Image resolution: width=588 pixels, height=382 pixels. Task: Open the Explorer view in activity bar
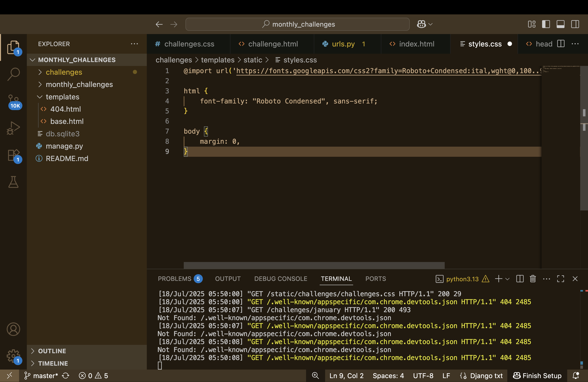point(13,47)
